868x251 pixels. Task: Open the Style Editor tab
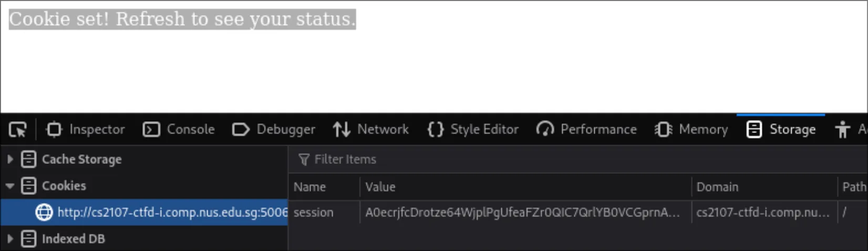click(473, 129)
